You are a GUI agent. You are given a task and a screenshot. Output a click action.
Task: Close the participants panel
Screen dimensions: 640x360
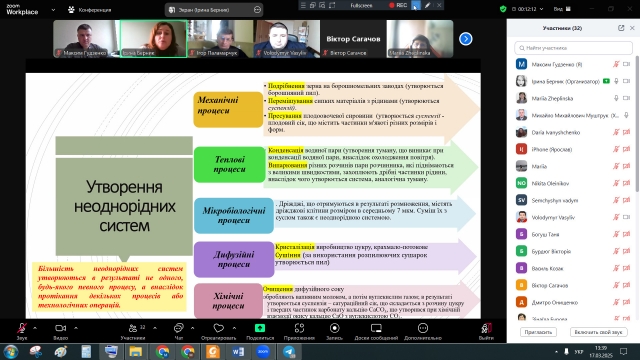click(x=632, y=28)
